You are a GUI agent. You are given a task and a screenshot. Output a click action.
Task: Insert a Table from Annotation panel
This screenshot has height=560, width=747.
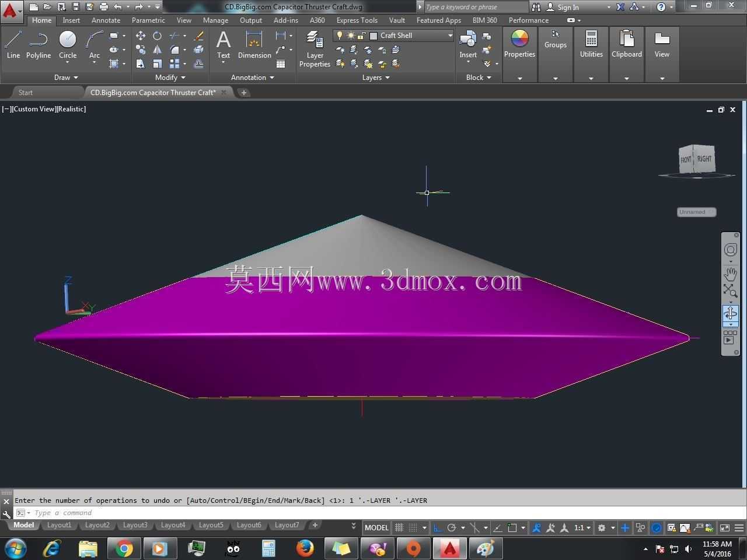tap(281, 64)
